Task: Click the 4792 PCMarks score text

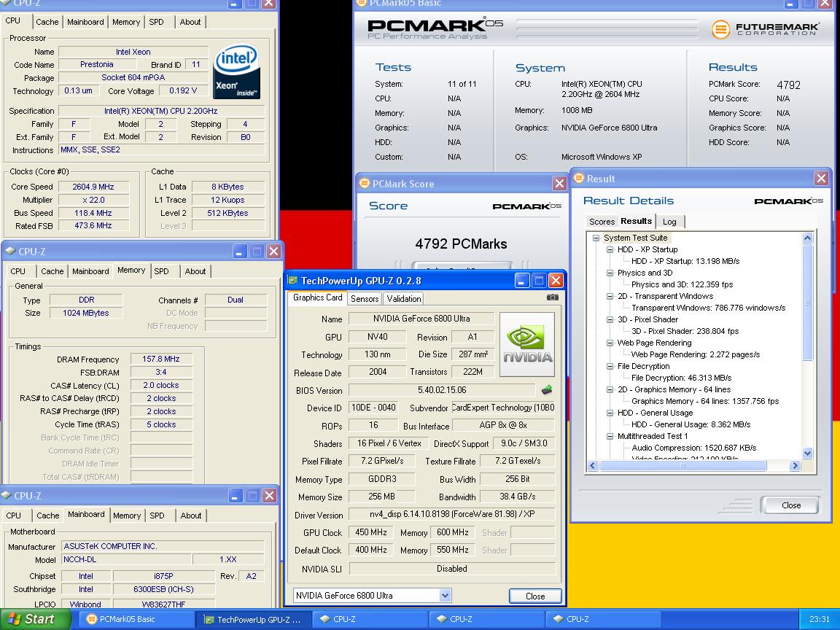Action: [461, 244]
